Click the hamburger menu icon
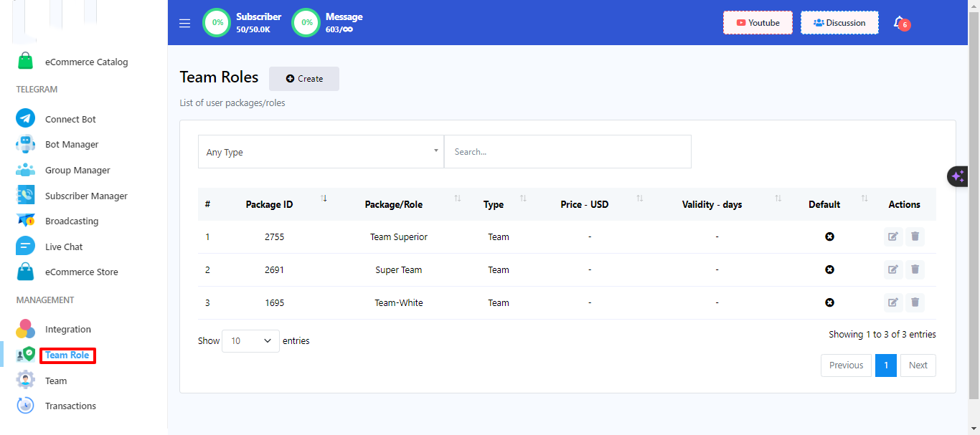 pos(185,23)
